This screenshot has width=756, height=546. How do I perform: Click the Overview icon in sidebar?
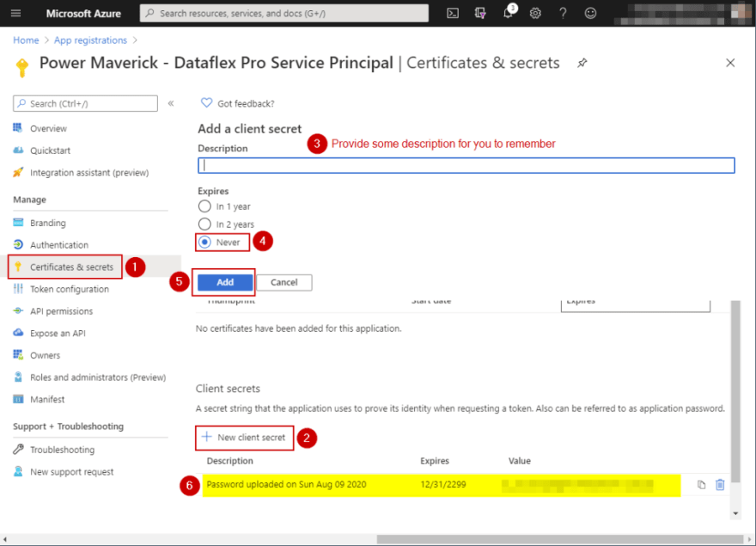pos(18,128)
